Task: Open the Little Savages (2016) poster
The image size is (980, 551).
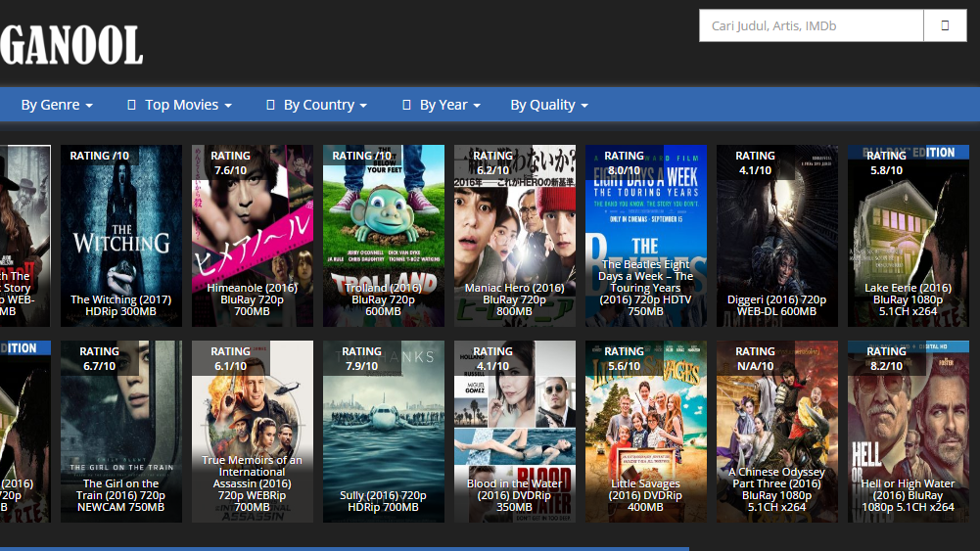Action: (646, 431)
